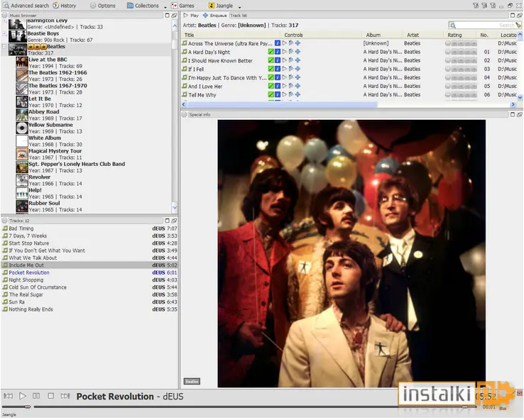This screenshot has height=420, width=524.
Task: Expand the Jaangle dropdown arrow
Action: 239,7
